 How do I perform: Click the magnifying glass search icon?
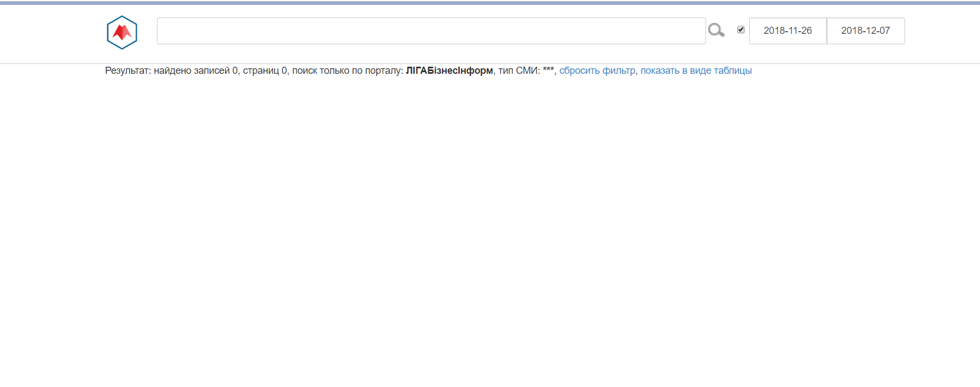[715, 30]
